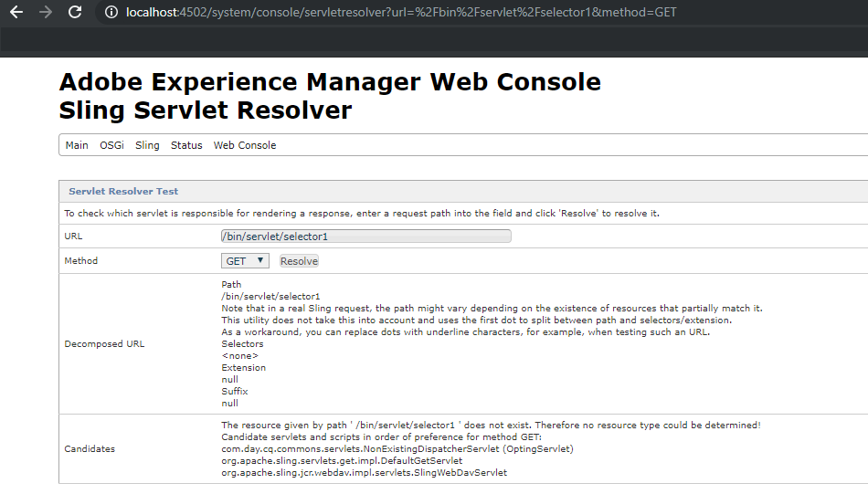The width and height of the screenshot is (868, 494).
Task: Click SlingWebDavServlet candidate entry
Action: [365, 472]
